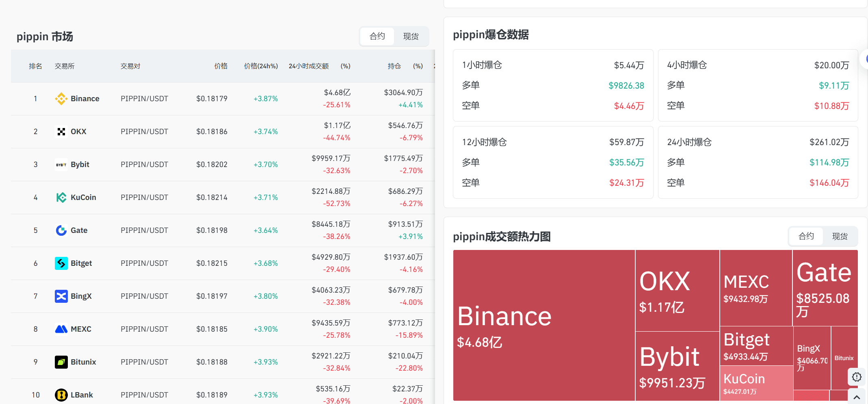The image size is (868, 404).
Task: Sort table by 持仓 column header
Action: pyautogui.click(x=394, y=66)
